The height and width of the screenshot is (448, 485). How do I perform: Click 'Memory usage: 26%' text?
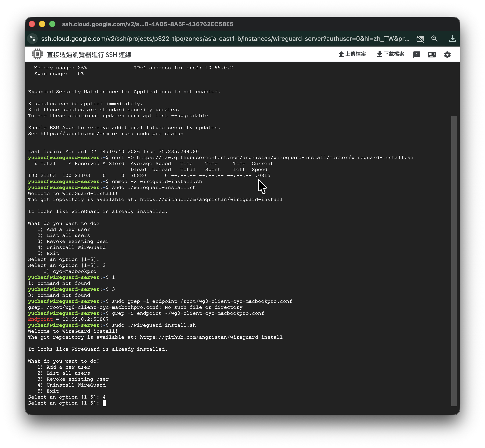pos(60,68)
